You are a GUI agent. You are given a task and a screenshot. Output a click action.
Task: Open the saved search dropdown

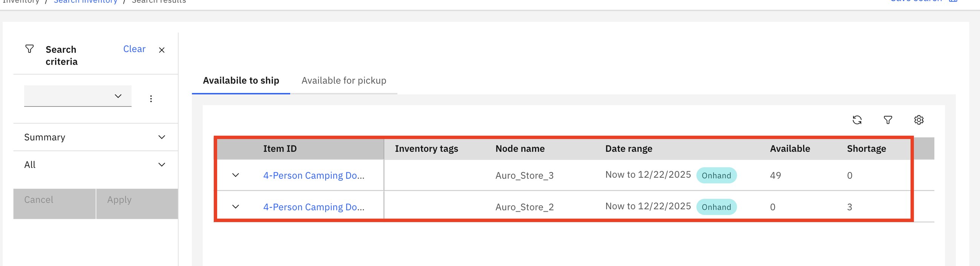[78, 96]
